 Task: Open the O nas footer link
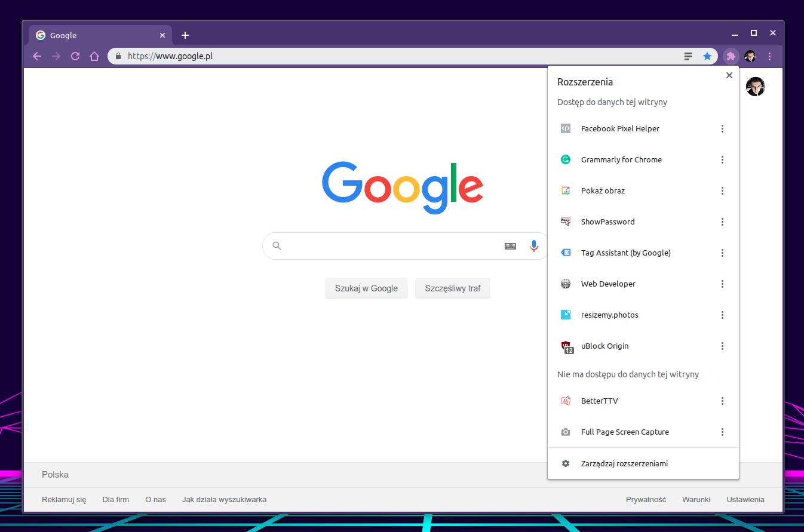point(156,499)
